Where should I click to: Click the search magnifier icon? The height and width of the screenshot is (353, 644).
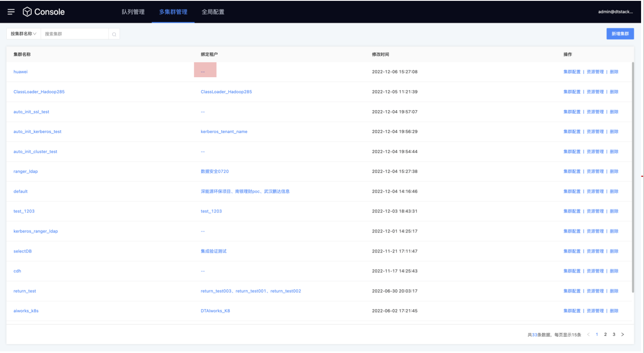(x=114, y=34)
